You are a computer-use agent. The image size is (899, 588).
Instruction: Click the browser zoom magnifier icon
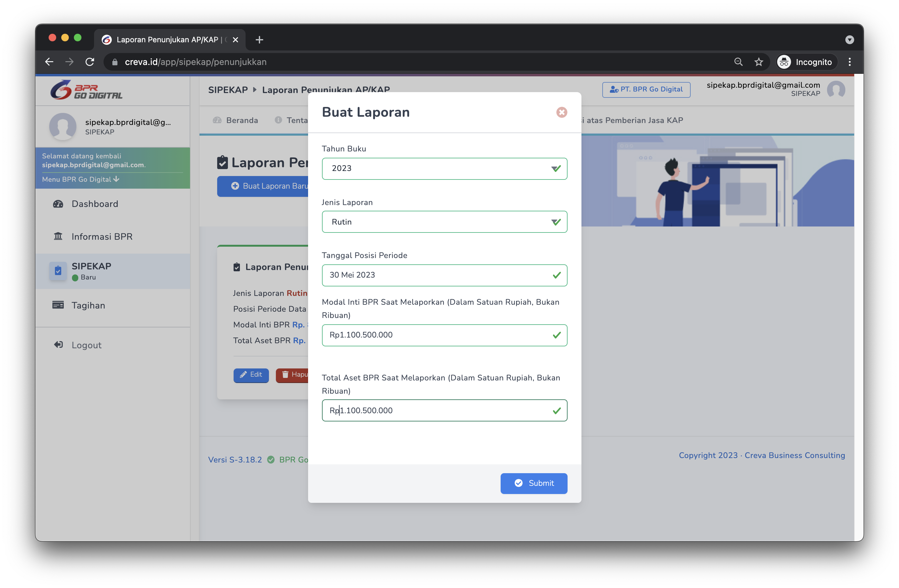pyautogui.click(x=738, y=62)
